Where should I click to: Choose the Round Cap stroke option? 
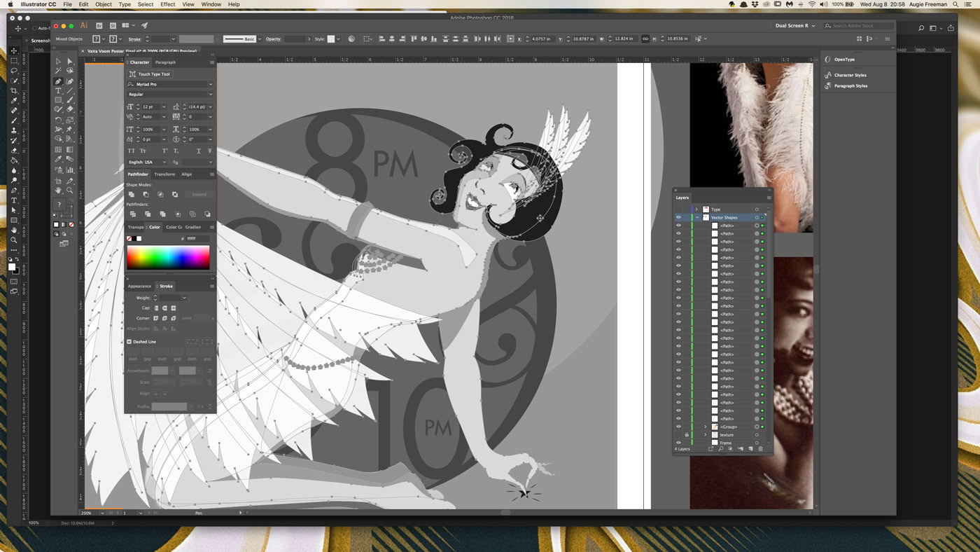click(x=165, y=308)
